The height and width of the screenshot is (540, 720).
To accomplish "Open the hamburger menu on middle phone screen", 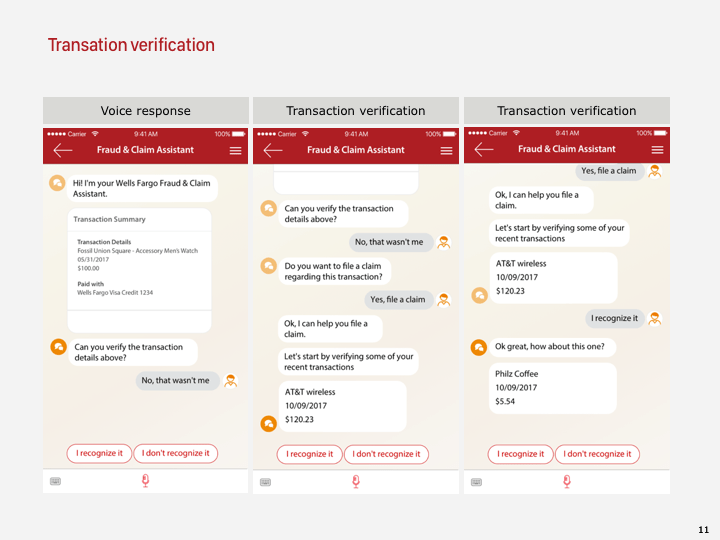I will (447, 150).
